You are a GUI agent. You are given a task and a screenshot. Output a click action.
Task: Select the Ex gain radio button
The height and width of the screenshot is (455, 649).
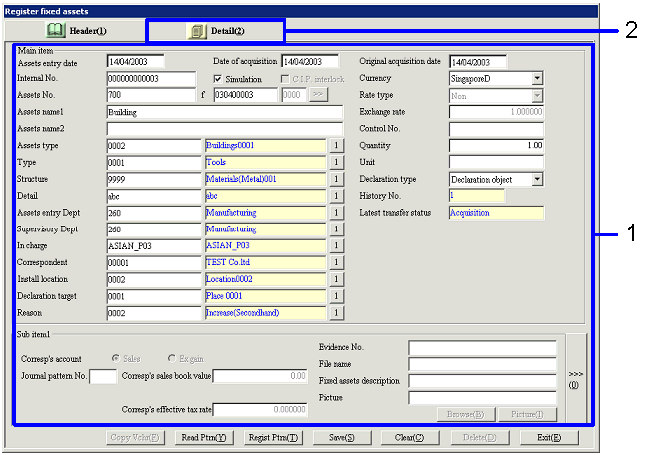tap(172, 358)
